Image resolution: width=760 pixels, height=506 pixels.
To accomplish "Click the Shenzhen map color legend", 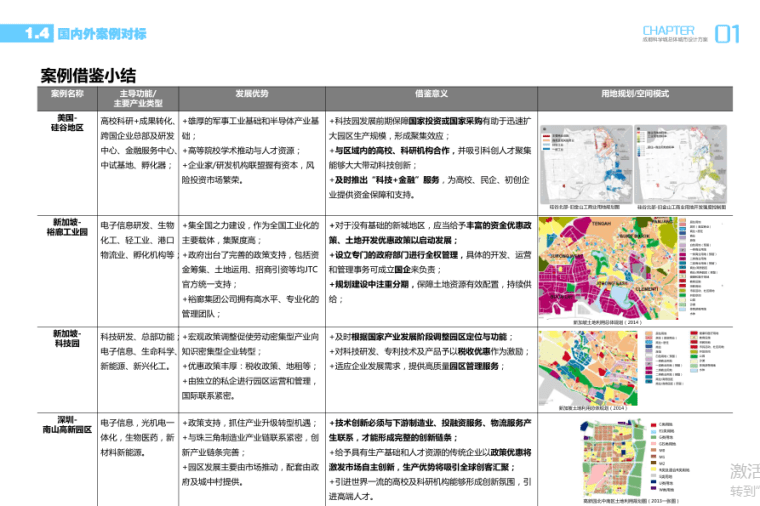I will pos(669,457).
